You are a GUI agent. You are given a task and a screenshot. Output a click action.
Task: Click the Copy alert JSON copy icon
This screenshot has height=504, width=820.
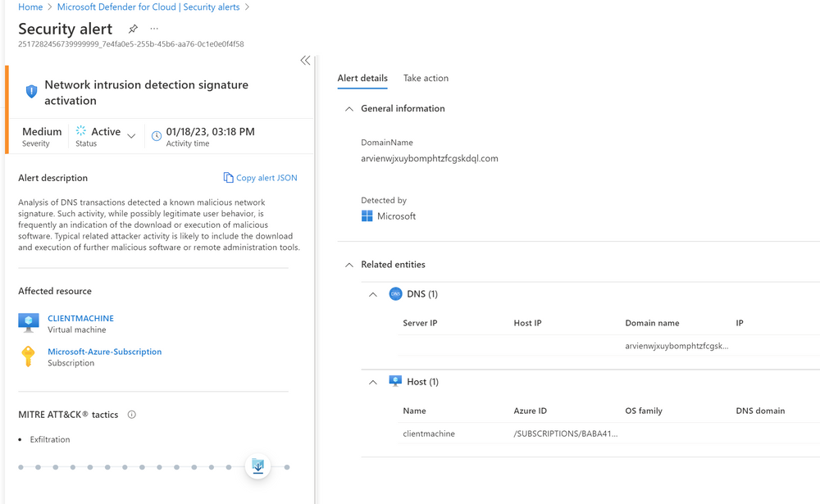pos(228,177)
